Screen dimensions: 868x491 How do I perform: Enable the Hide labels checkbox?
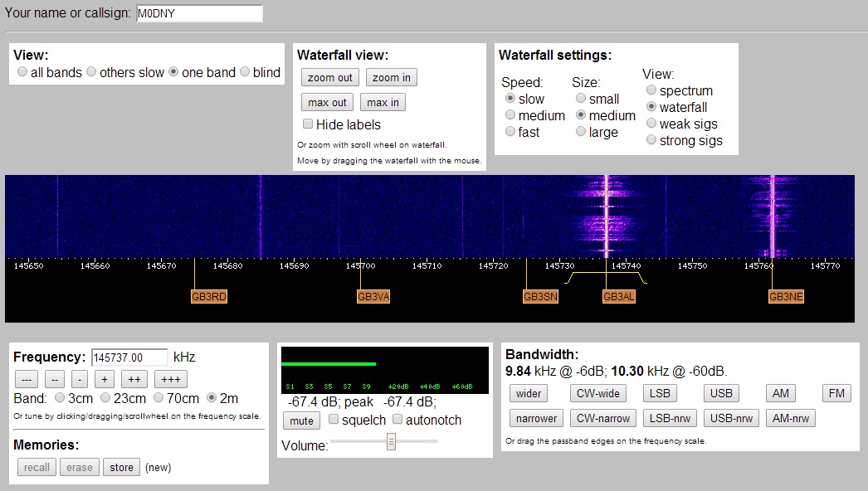308,124
